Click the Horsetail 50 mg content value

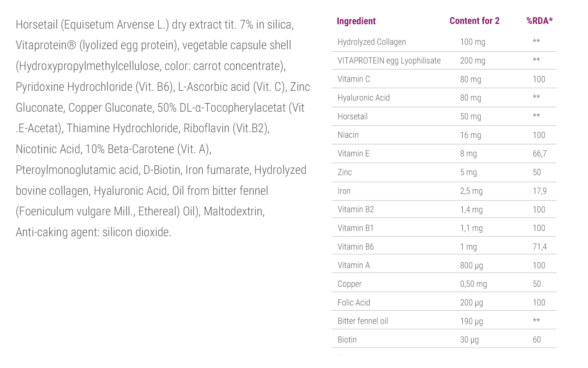click(x=470, y=117)
